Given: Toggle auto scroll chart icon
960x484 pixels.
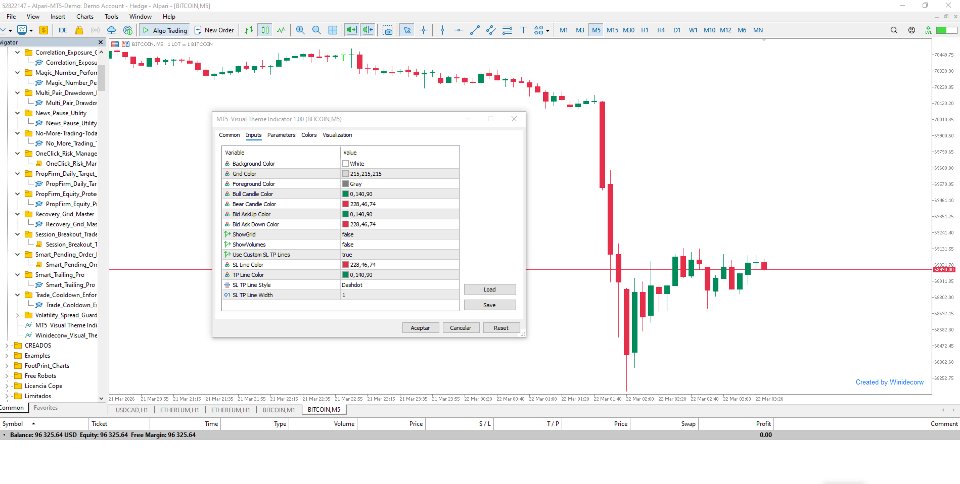Looking at the screenshot, I should [351, 30].
